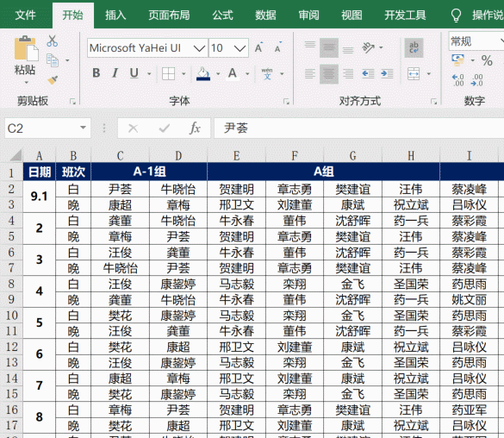Image resolution: width=504 pixels, height=438 pixels.
Task: Click the Cut scissors icon
Action: click(x=52, y=41)
